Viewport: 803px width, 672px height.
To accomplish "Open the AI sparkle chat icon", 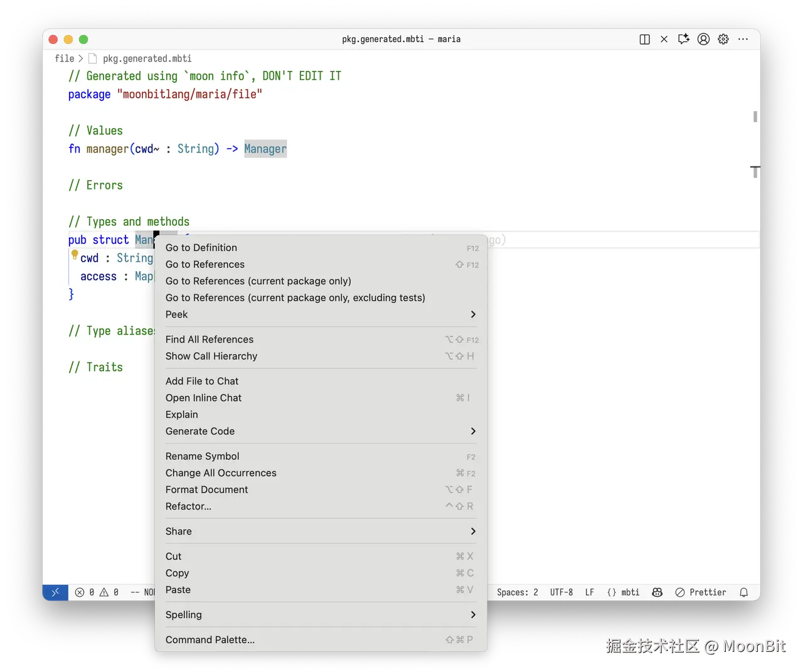I will click(x=684, y=40).
